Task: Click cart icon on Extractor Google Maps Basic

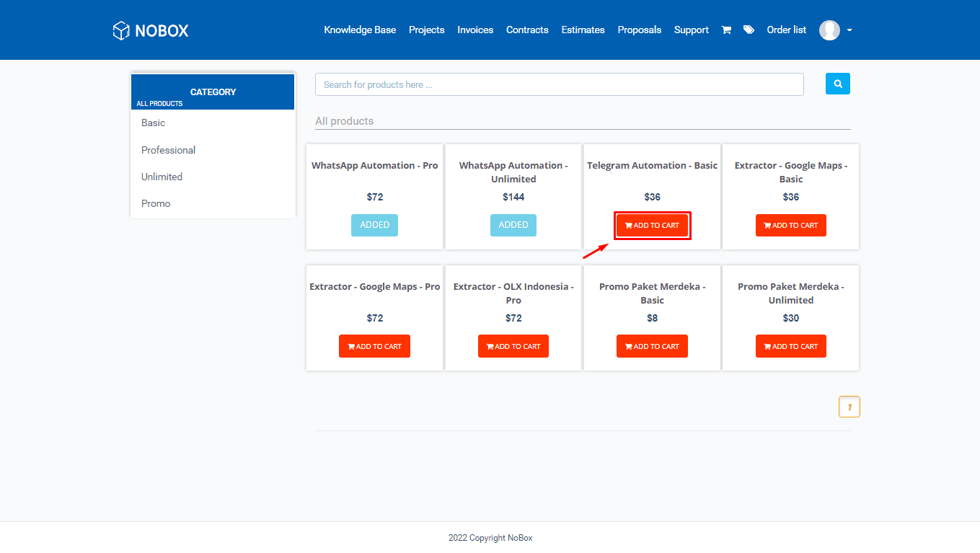Action: click(766, 225)
